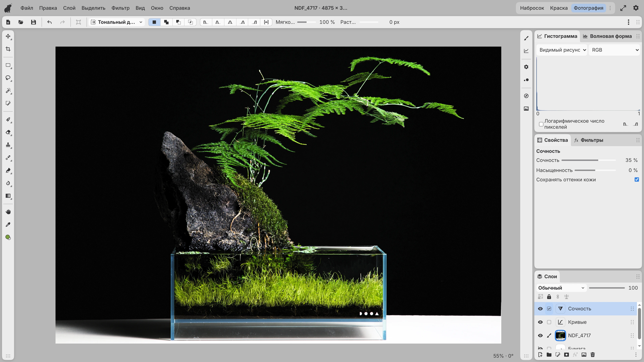Image resolution: width=644 pixels, height=362 pixels.
Task: Open the Видимый рисунок source dropdown
Action: (562, 50)
